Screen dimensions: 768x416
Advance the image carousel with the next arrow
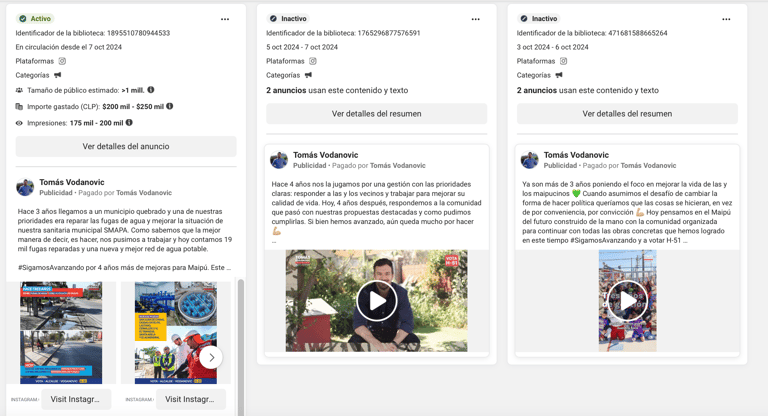[211, 358]
